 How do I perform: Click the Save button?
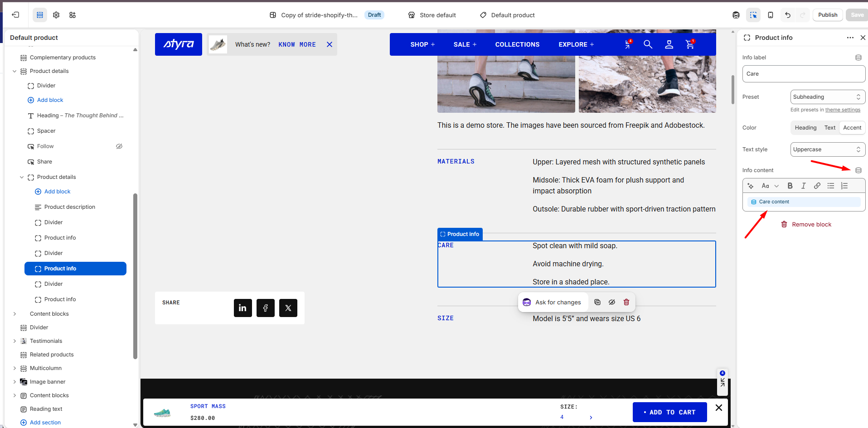pos(857,15)
